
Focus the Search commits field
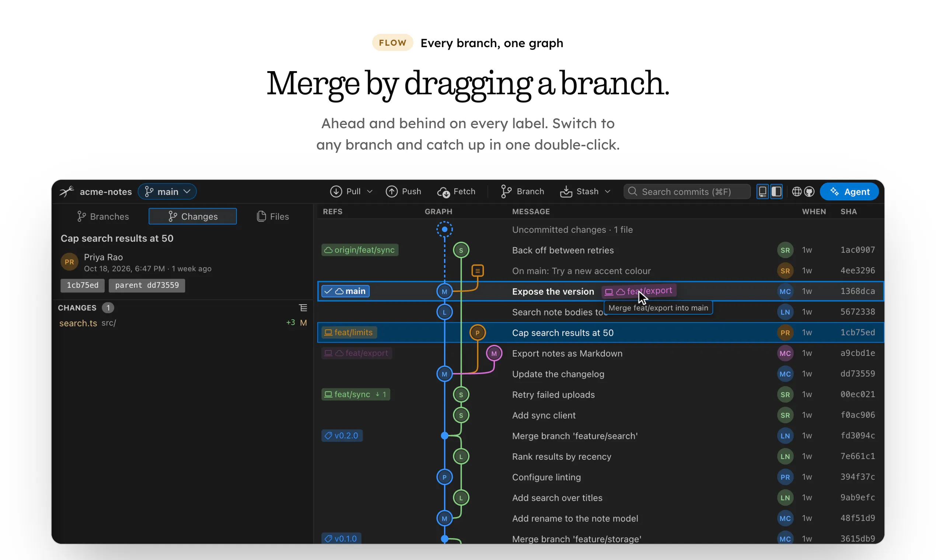[x=687, y=192]
